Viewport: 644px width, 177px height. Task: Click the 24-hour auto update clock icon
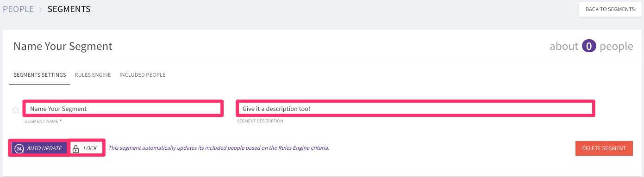tap(19, 148)
